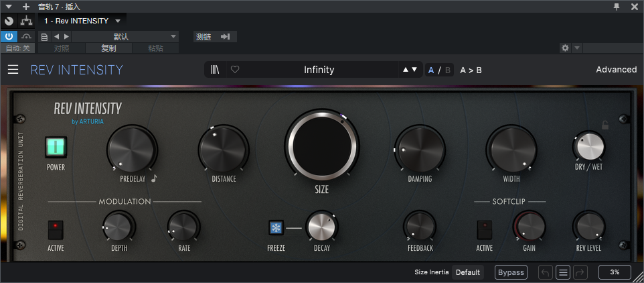The width and height of the screenshot is (644, 283).
Task: Click the 对照 compare button
Action: click(x=62, y=48)
